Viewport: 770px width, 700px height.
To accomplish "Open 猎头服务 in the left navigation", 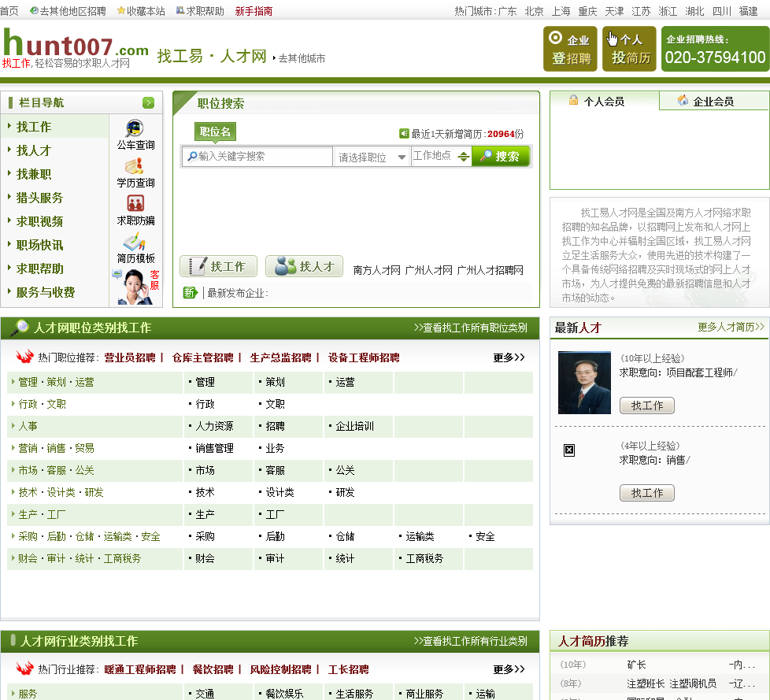I will [40, 198].
